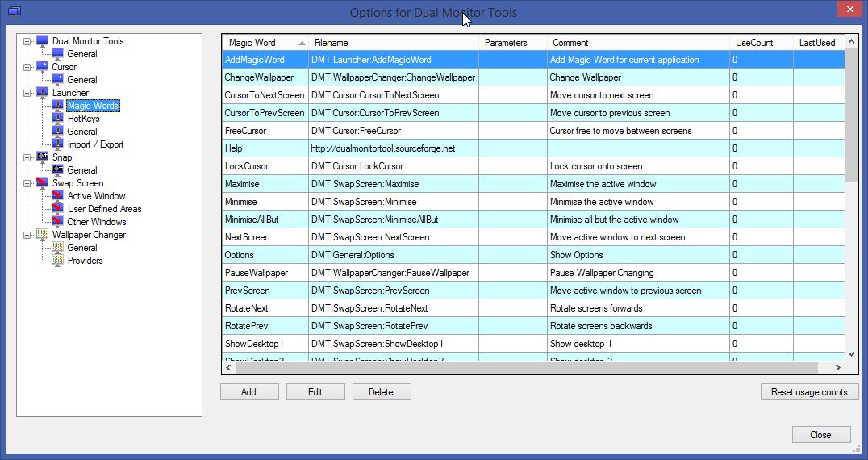This screenshot has width=868, height=460.
Task: Click the HotKeys item icon
Action: tap(57, 119)
